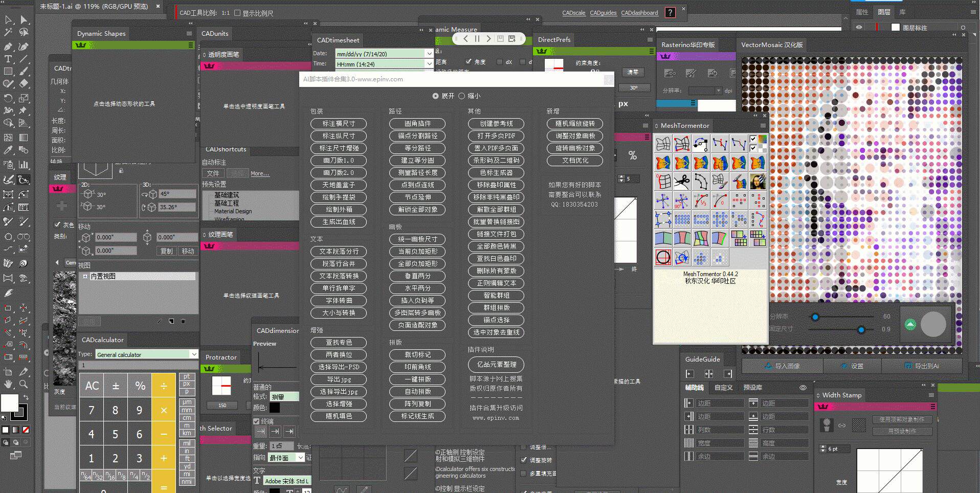Switch to the 预设库 tab
980x493 pixels.
point(752,388)
